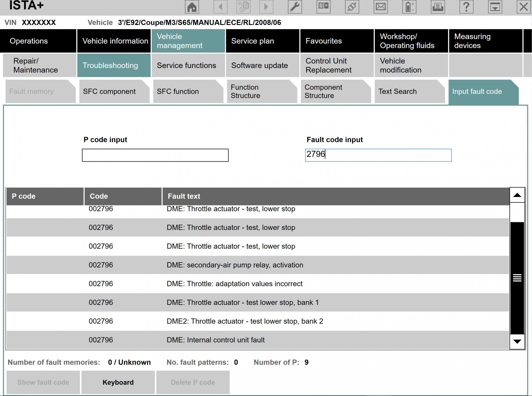The width and height of the screenshot is (532, 396).
Task: Go to the ISTA+ home screen icon
Action: 192,7
